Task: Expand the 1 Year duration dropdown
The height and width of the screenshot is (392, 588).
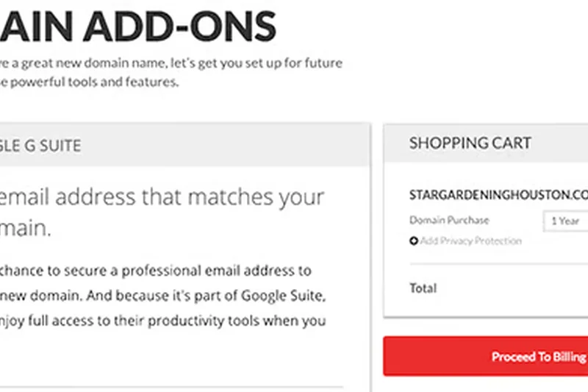Action: click(565, 221)
